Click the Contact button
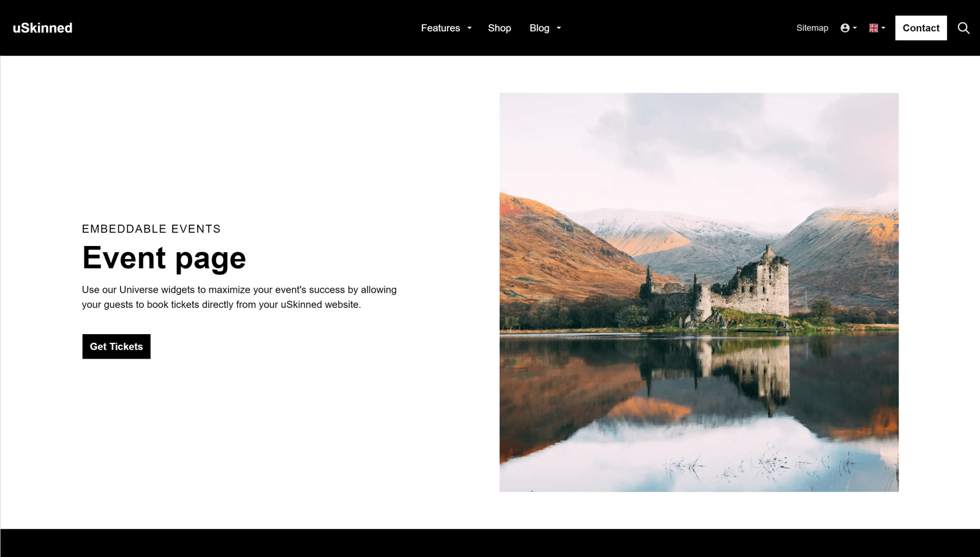This screenshot has height=557, width=980. [921, 28]
